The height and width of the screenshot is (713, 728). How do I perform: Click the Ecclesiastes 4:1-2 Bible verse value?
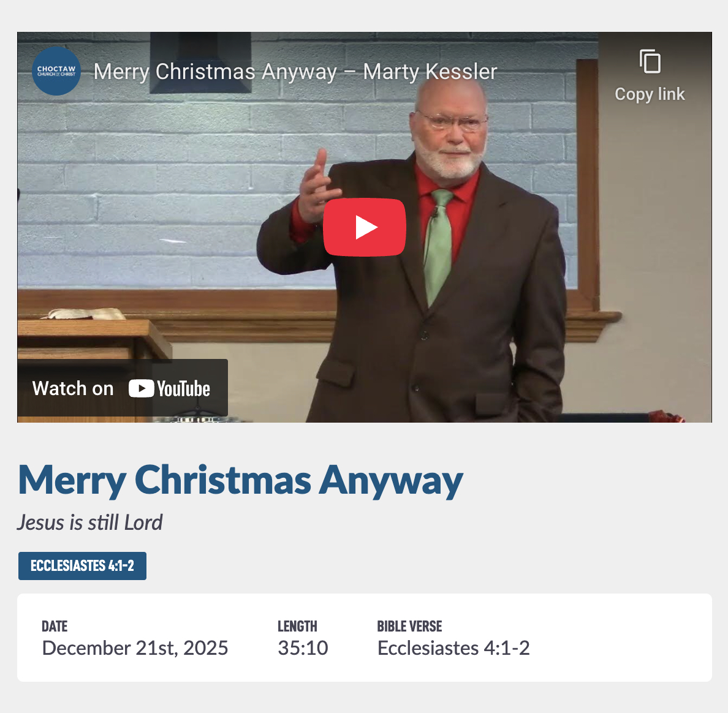pyautogui.click(x=453, y=648)
